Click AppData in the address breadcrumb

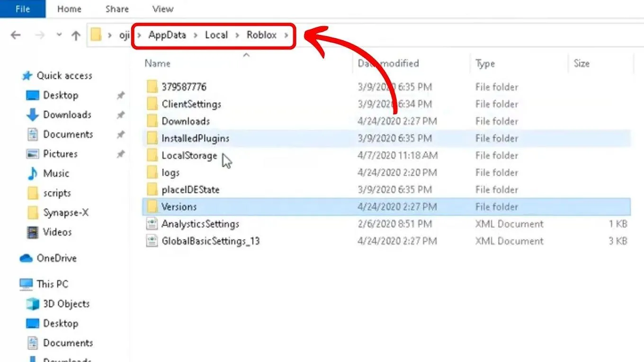tap(167, 35)
